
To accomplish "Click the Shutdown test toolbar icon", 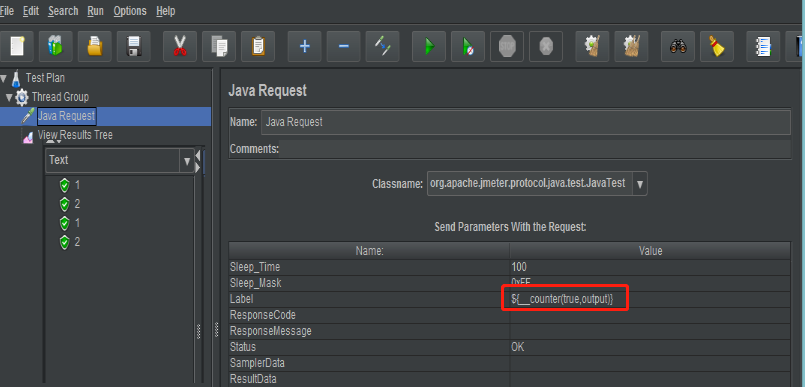I will point(547,46).
